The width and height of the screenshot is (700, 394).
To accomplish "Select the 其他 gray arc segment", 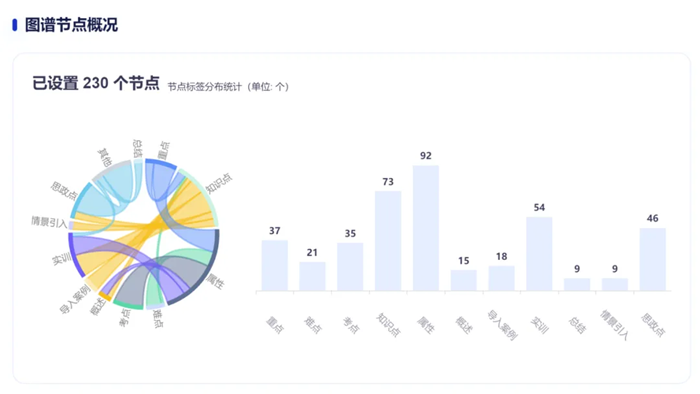I will [x=110, y=170].
